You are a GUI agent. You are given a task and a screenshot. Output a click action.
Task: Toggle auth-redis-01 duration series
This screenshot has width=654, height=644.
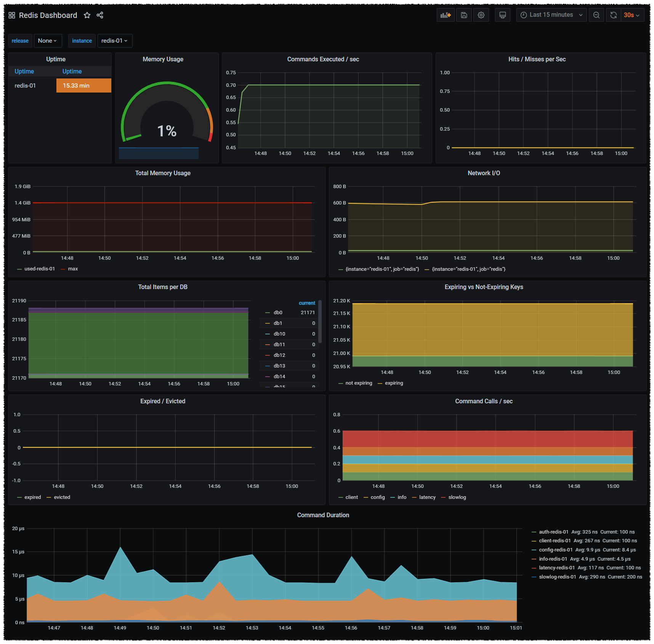point(554,532)
